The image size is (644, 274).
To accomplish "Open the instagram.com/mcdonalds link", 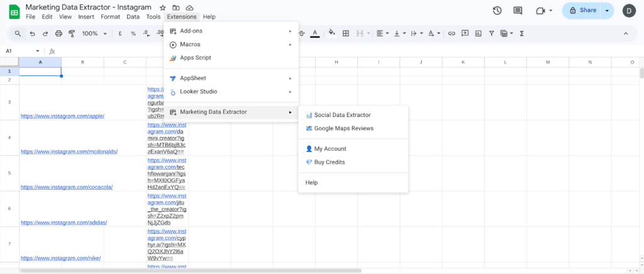I will coord(69,151).
